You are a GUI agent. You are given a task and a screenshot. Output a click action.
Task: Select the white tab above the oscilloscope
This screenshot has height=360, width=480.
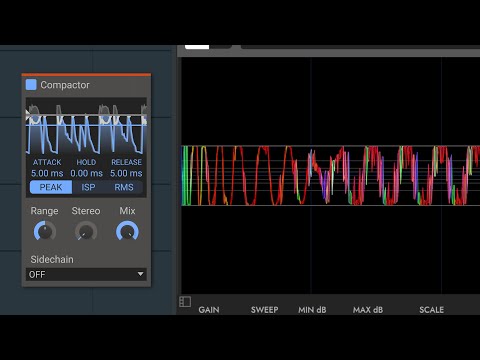[197, 47]
